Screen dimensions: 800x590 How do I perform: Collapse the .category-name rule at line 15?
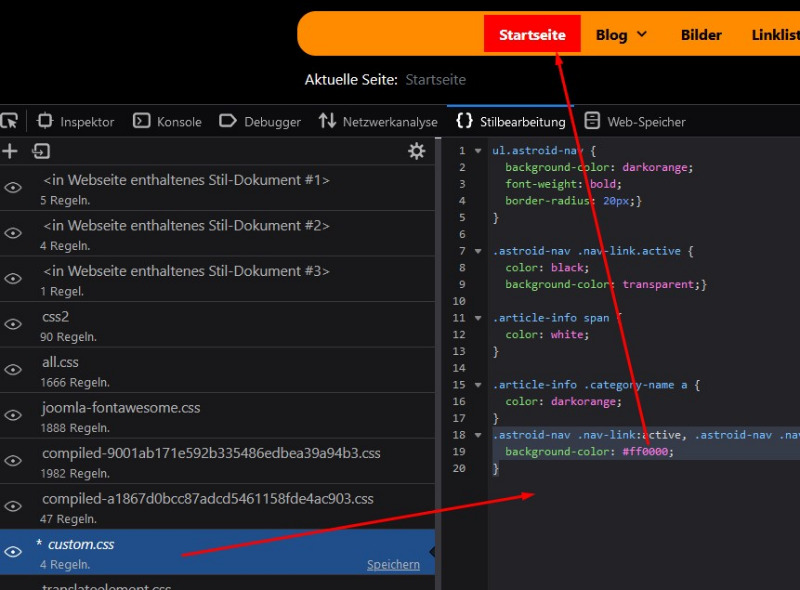(x=478, y=385)
